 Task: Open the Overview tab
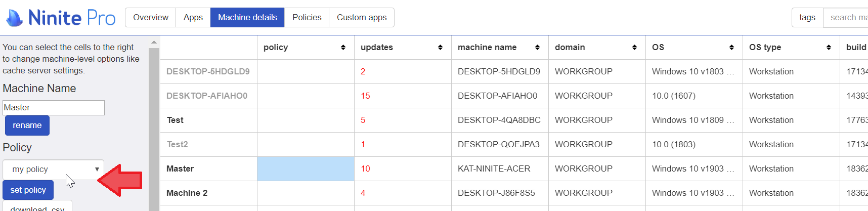[151, 17]
